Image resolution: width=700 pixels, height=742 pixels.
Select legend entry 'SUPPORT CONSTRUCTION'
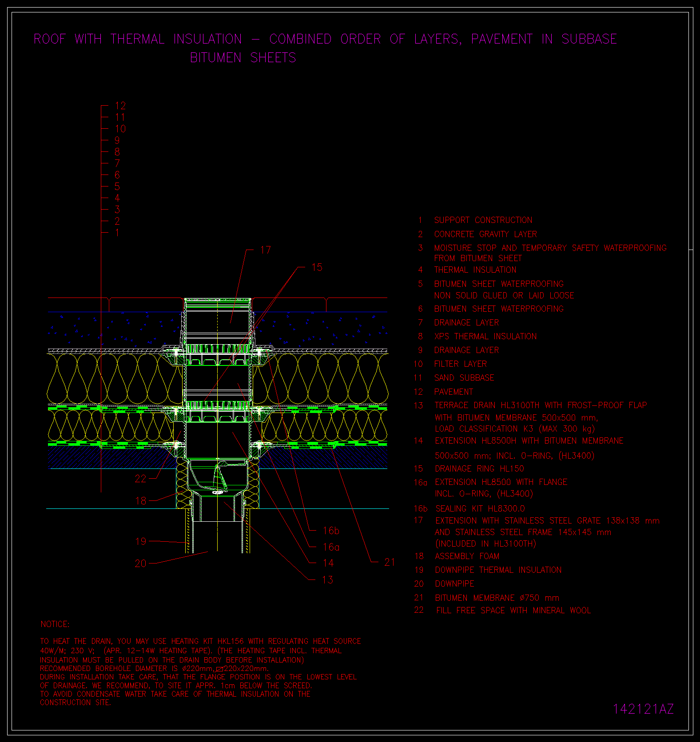click(x=483, y=220)
